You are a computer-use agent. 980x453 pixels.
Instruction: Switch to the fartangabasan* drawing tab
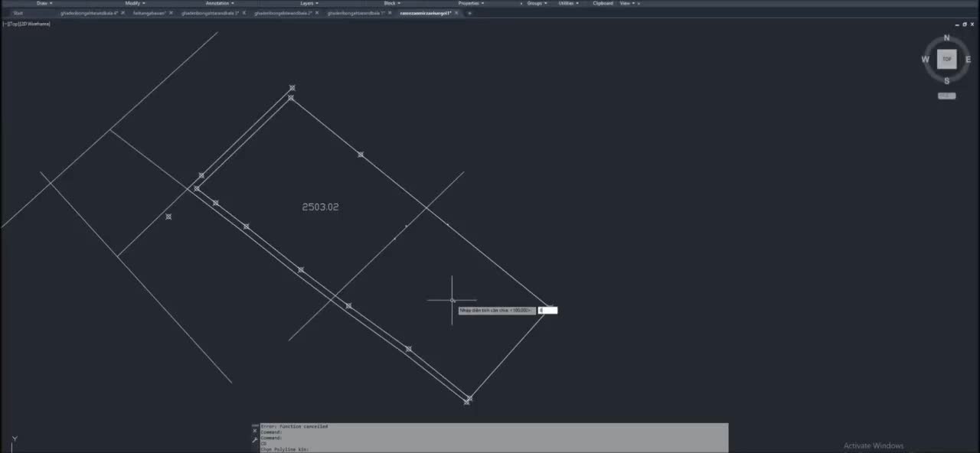click(x=149, y=13)
